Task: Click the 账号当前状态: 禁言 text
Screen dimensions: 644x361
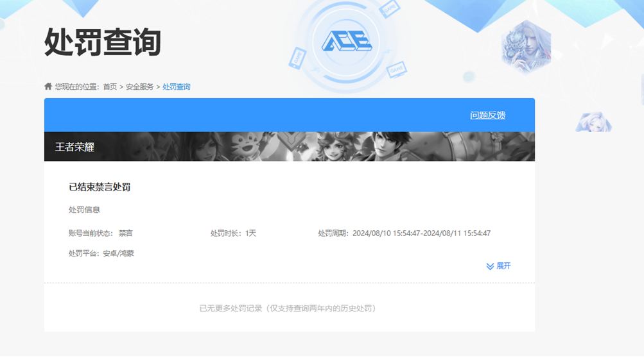Action: pyautogui.click(x=101, y=233)
